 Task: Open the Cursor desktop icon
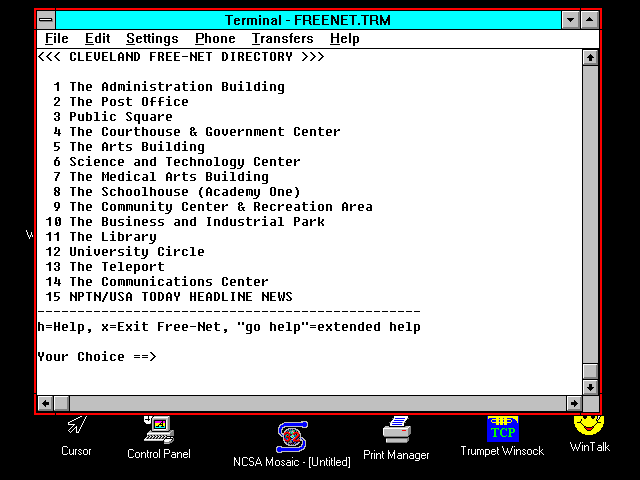tap(76, 428)
